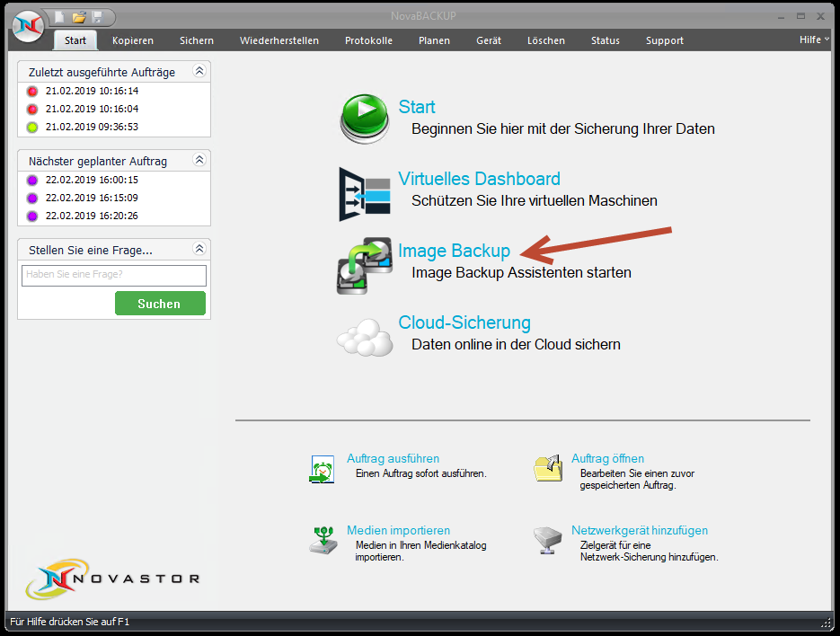Click the Auftrag ausführen clock icon
Image resolution: width=840 pixels, height=636 pixels.
(x=323, y=469)
